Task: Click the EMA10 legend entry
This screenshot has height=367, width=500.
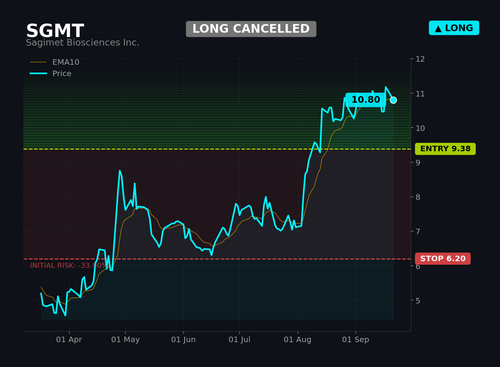Action: coord(55,62)
